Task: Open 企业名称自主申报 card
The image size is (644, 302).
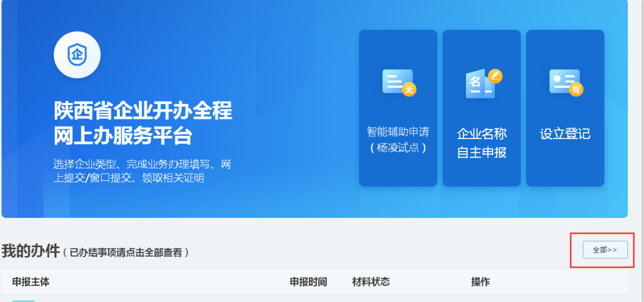Action: [x=481, y=108]
